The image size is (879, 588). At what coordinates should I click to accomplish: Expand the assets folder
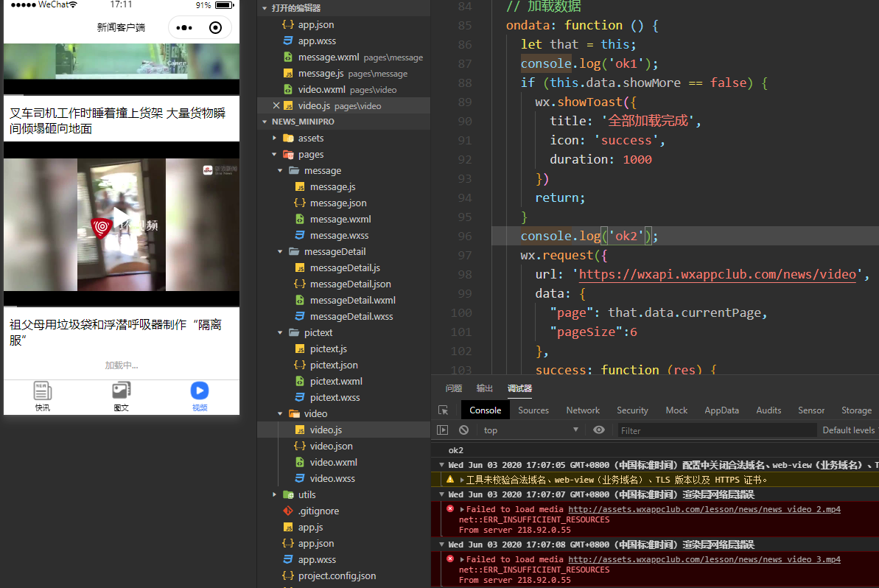275,139
